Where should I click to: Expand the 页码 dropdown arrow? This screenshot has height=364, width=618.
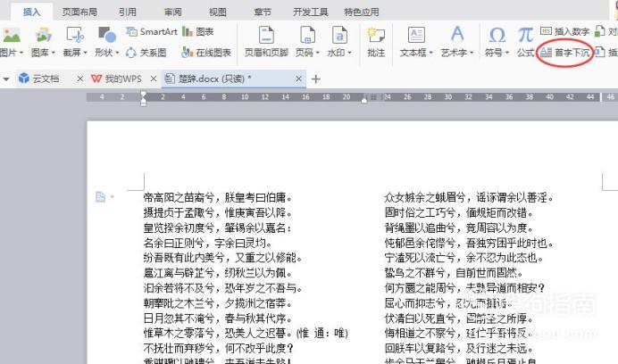pyautogui.click(x=317, y=53)
